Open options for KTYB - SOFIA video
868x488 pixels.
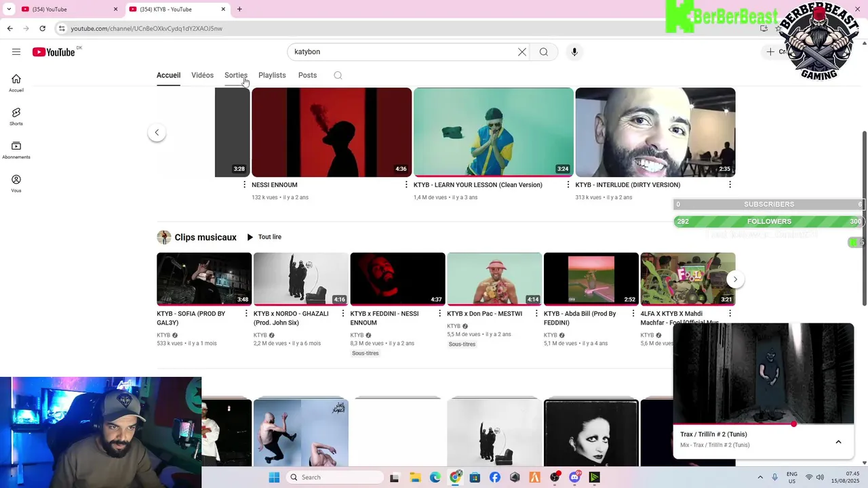[246, 313]
